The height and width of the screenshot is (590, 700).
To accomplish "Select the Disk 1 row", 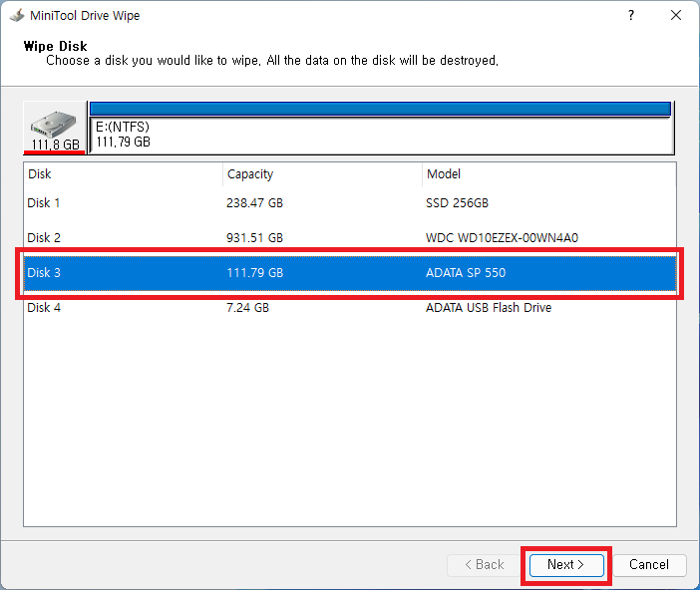I will (350, 203).
